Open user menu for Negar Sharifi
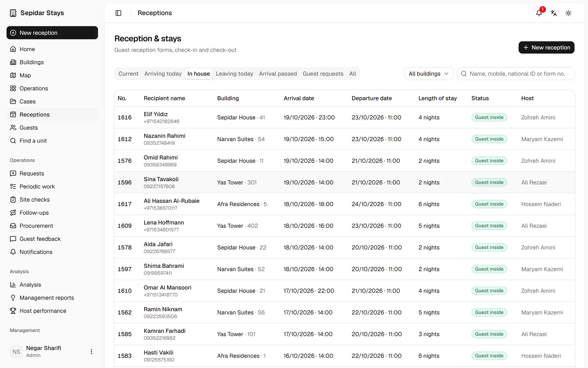Screen dimensions: 588x368 91,352
